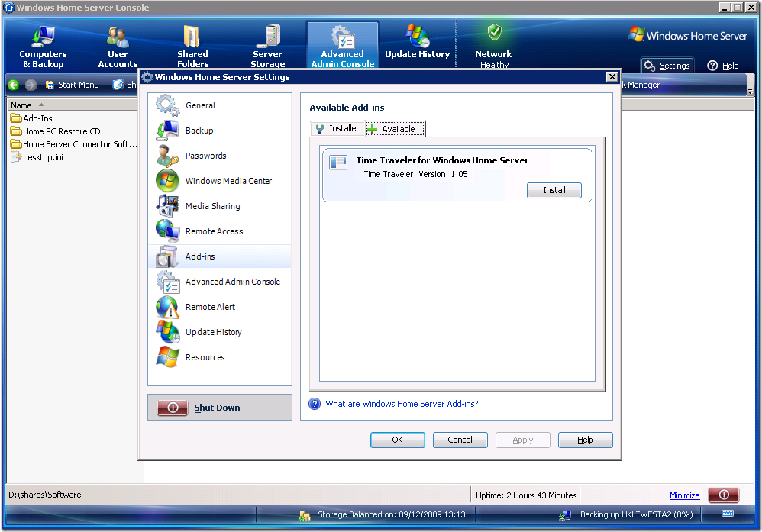Screen dimensions: 762x532
Task: Open Help in the console header
Action: point(723,66)
